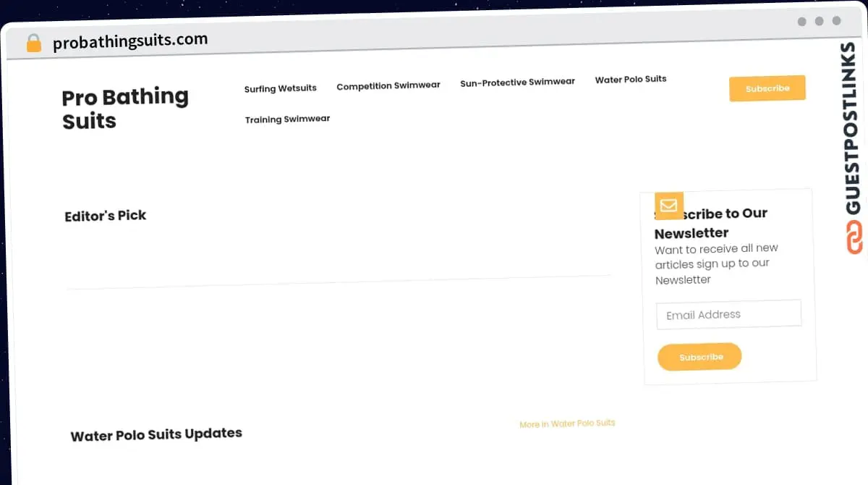Click the probathingsuits.com URL text
Viewport: 868px width, 485px height.
(130, 42)
